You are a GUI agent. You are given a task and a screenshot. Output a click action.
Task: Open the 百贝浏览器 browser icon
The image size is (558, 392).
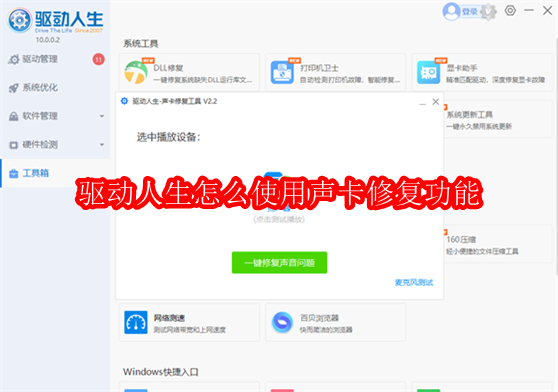point(282,322)
